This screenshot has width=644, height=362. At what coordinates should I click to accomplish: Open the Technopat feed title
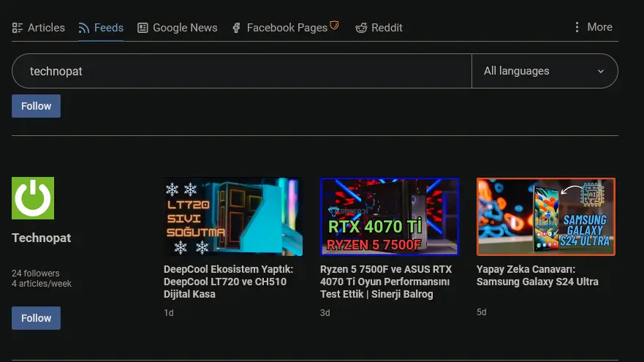[42, 238]
